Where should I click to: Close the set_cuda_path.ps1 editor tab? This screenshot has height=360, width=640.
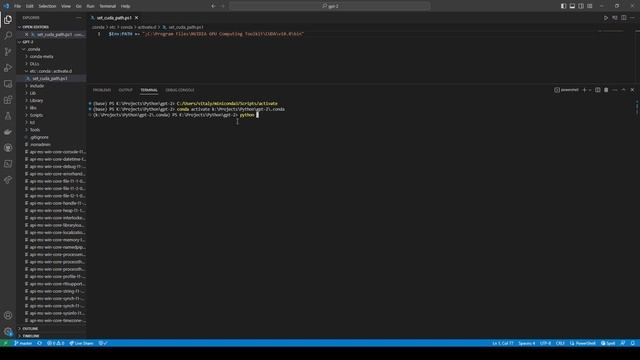(x=136, y=18)
